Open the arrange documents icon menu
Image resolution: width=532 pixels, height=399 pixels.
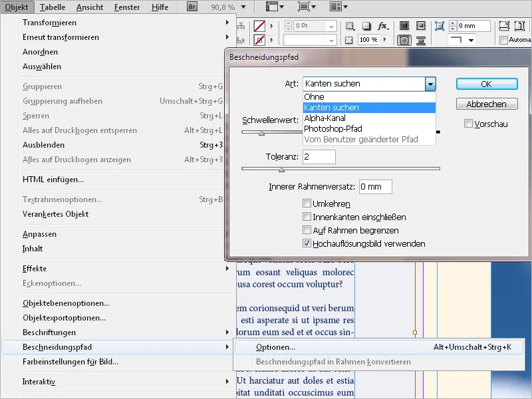tap(338, 7)
